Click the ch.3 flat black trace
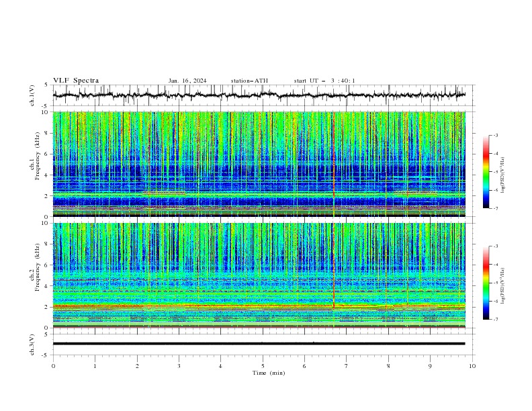Viewport: 532px width, 411px height. coord(259,344)
